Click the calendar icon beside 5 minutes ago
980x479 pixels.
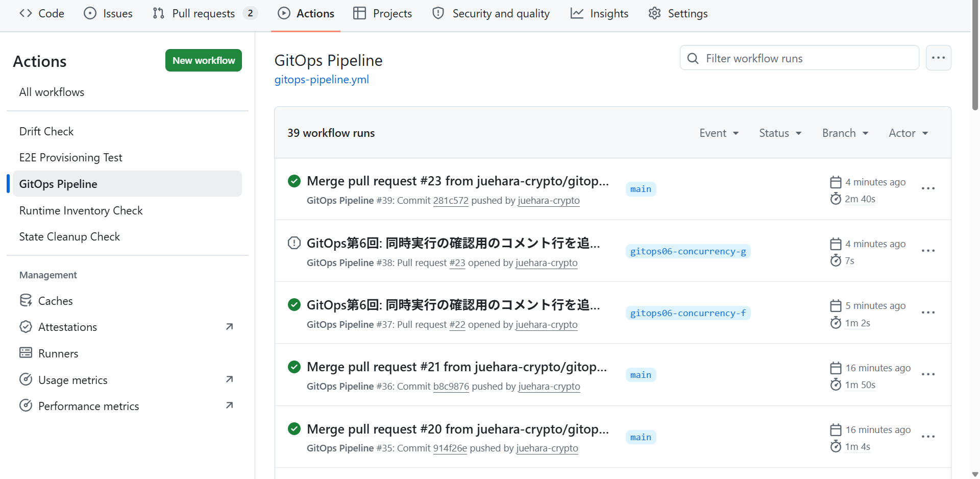pos(836,306)
